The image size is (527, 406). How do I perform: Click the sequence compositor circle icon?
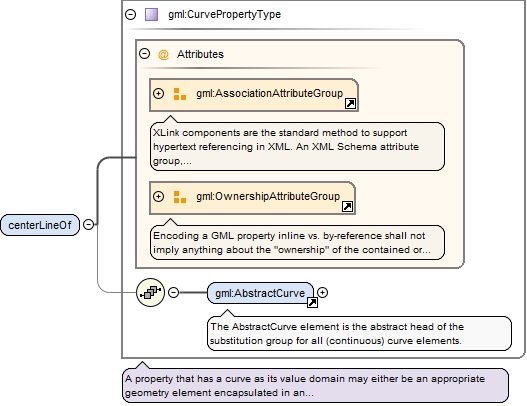point(151,292)
